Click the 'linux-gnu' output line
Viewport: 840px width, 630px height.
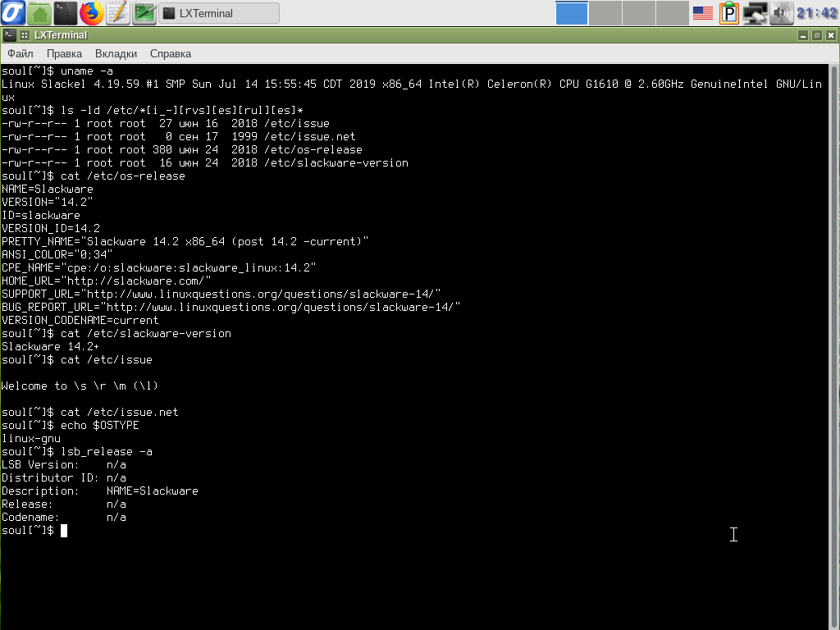click(x=31, y=438)
